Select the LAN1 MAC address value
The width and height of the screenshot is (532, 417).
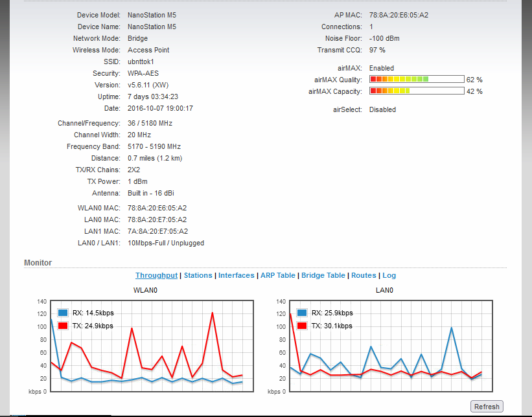tap(157, 231)
